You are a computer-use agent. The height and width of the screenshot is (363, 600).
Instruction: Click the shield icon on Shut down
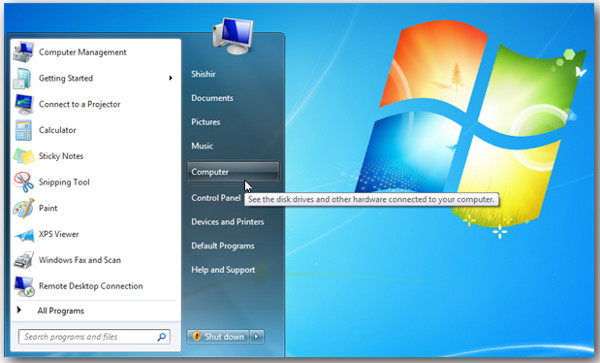click(x=197, y=337)
